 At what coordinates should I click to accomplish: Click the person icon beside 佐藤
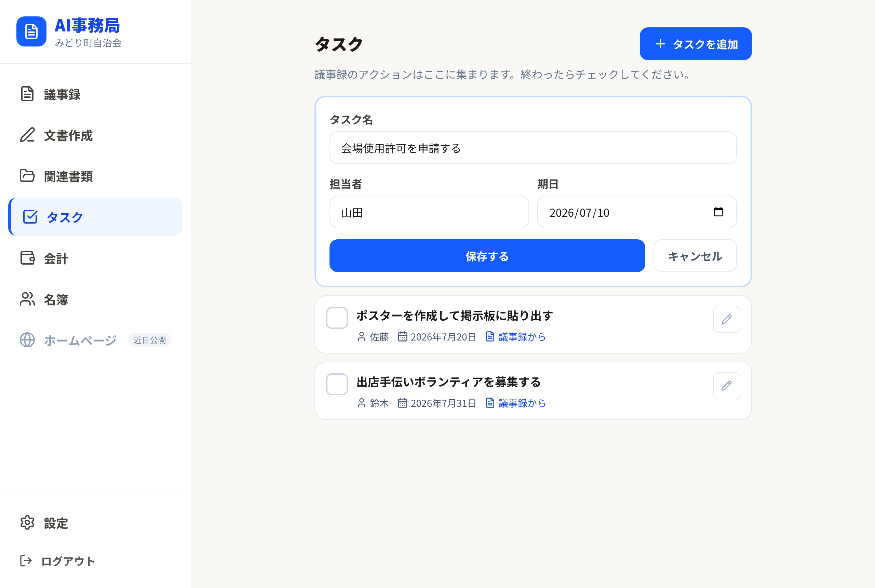point(361,337)
